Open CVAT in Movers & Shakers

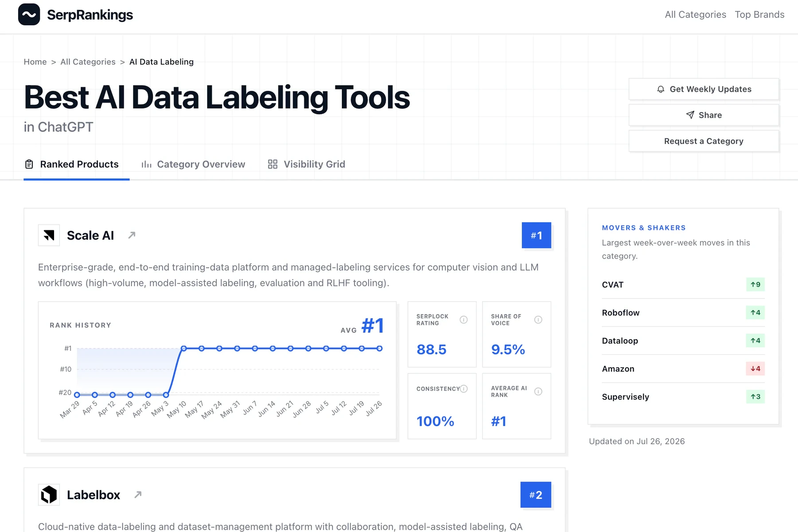tap(683, 285)
